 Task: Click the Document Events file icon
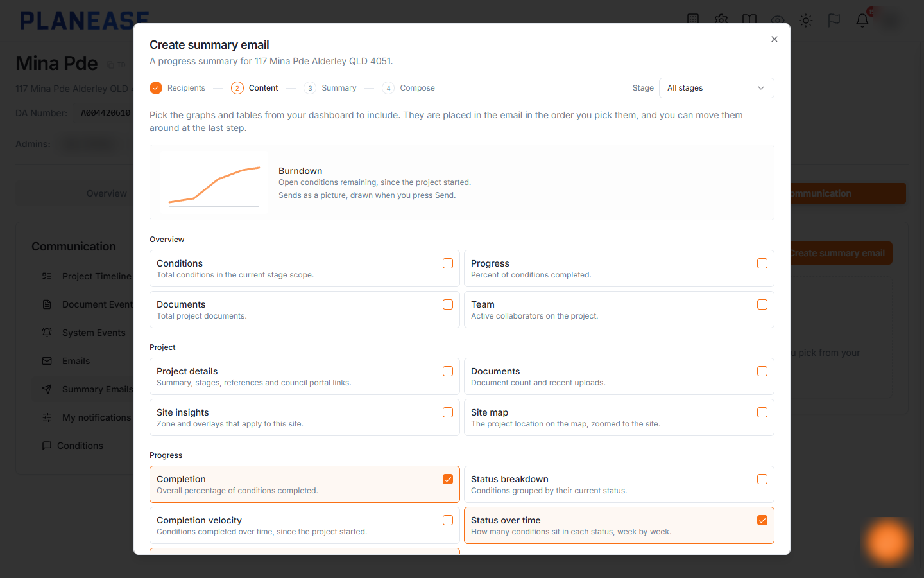47,304
